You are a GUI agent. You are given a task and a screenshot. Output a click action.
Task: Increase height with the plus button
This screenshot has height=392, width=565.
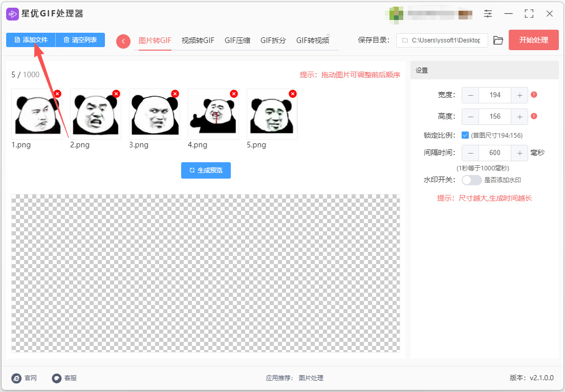519,117
